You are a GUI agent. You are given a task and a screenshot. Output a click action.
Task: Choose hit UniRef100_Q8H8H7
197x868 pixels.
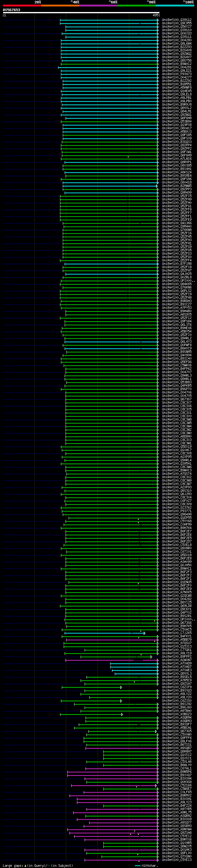[176, 752]
